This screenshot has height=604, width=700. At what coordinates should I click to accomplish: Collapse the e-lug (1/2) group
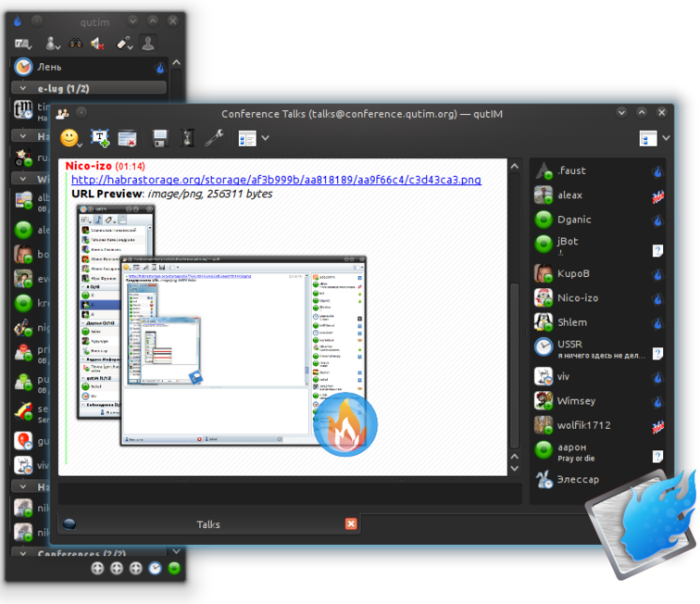(x=23, y=88)
